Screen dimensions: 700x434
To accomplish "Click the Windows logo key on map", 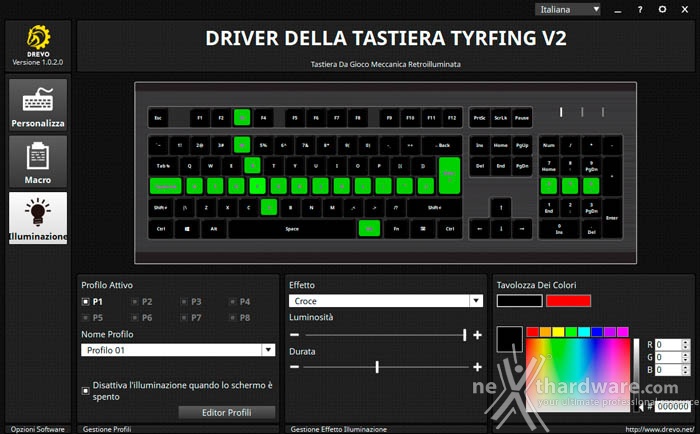I will click(187, 229).
